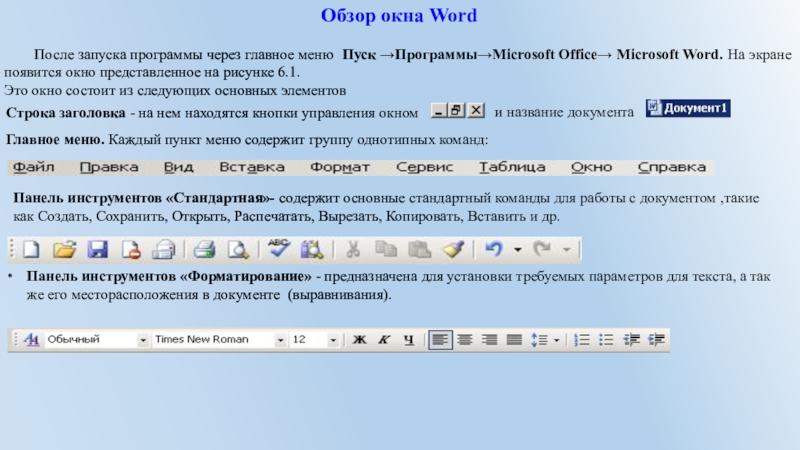Toggle Italic with the К button
This screenshot has width=800, height=450.
384,340
